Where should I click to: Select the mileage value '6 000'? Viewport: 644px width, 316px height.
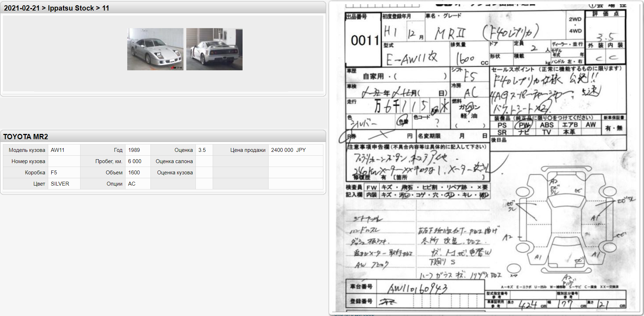(135, 161)
